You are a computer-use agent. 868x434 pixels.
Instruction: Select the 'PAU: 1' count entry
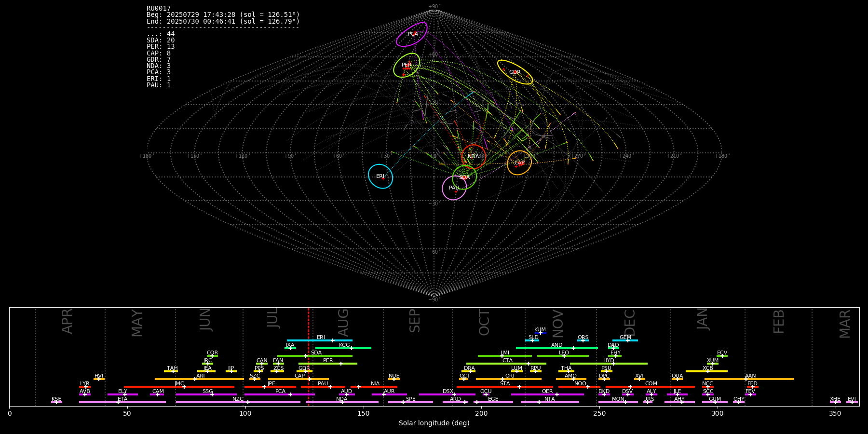click(x=159, y=85)
